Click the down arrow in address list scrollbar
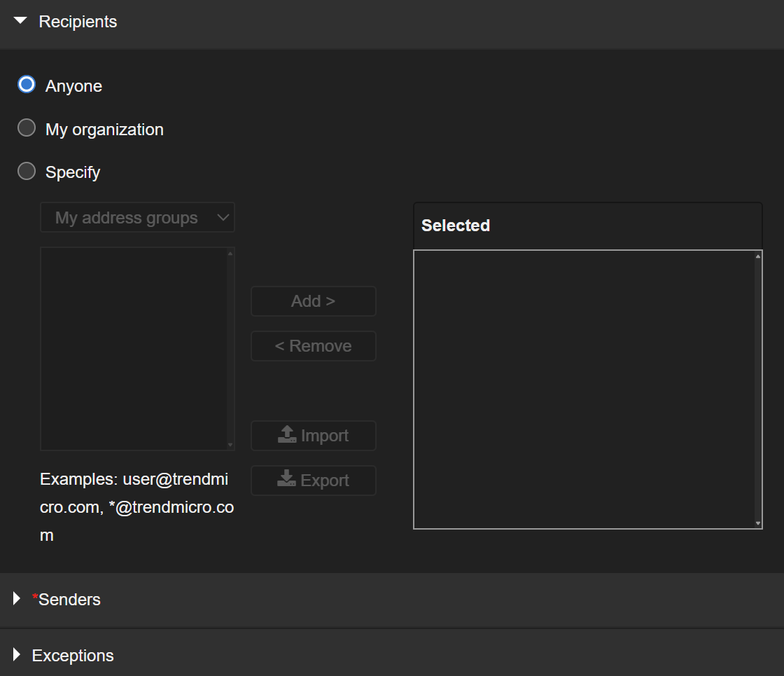 [x=230, y=445]
